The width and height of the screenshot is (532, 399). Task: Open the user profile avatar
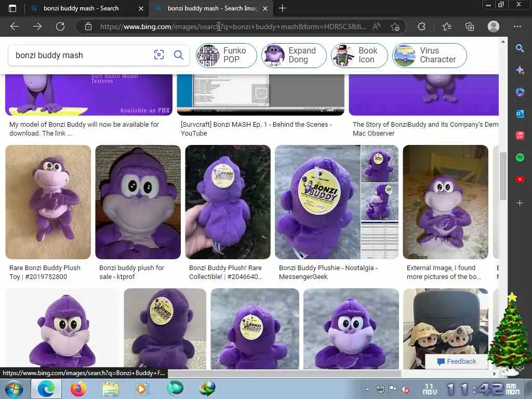(x=494, y=26)
